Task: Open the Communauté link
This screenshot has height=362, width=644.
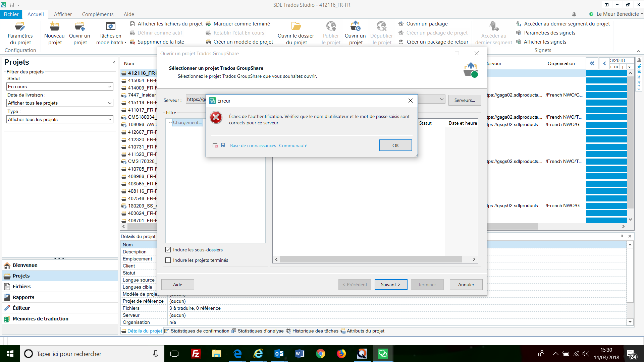Action: pos(293,145)
